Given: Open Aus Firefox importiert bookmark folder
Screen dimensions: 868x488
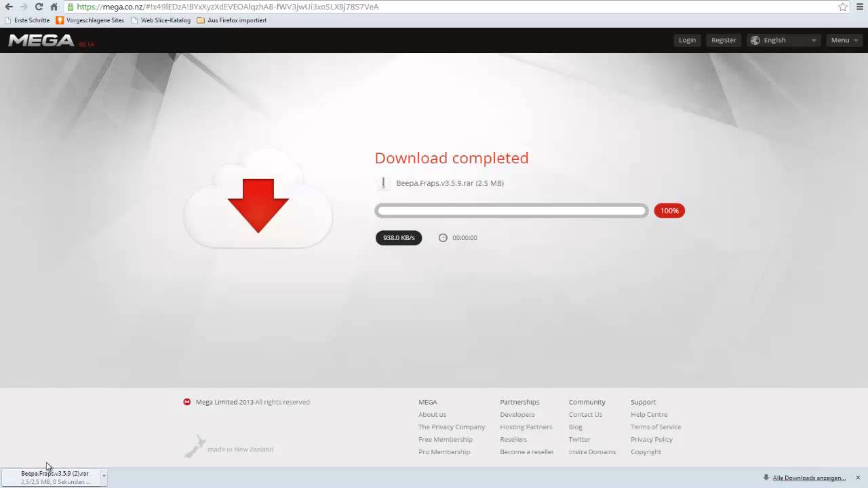Looking at the screenshot, I should (231, 20).
